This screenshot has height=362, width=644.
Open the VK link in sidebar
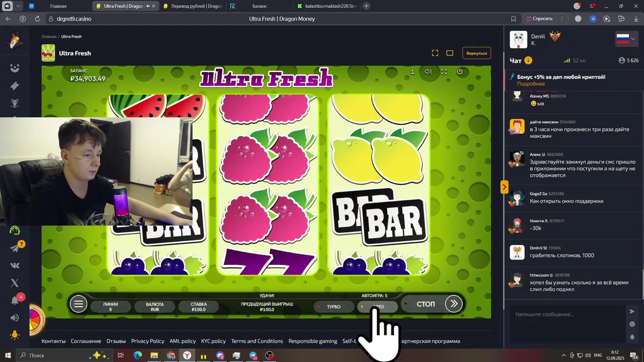[15, 265]
